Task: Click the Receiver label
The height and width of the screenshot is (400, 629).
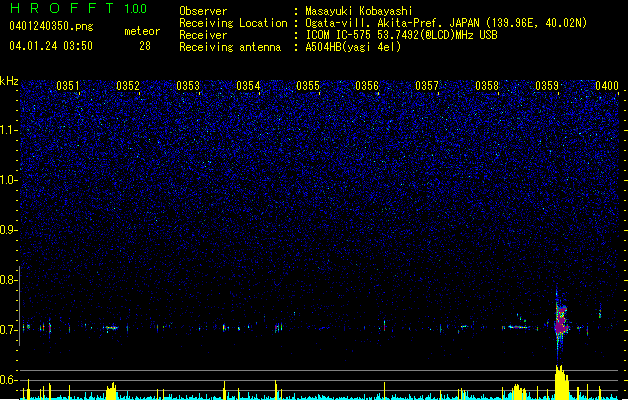Action: tap(203, 35)
